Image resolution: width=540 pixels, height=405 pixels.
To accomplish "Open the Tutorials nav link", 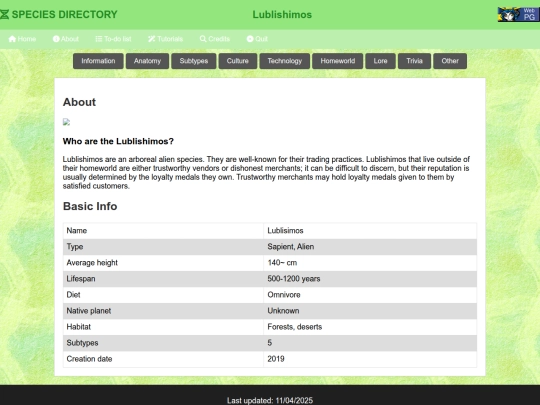I will (165, 39).
